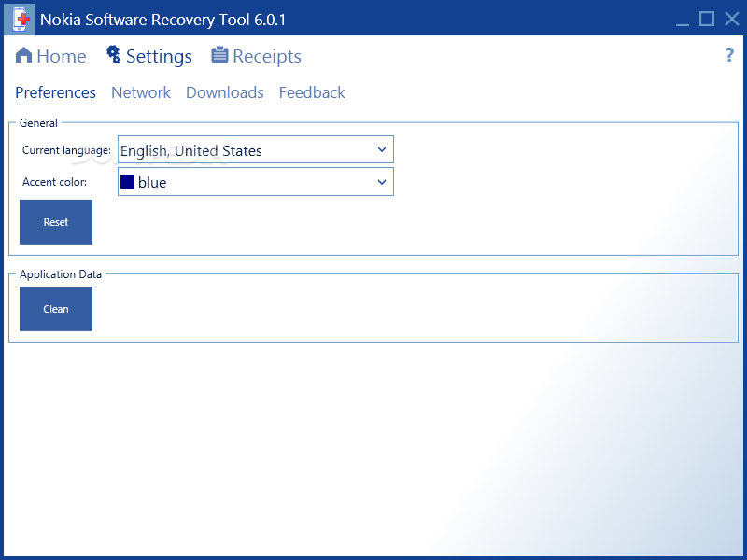Click the Nokia Recovery Tool app icon
The width and height of the screenshot is (747, 560).
pos(20,20)
